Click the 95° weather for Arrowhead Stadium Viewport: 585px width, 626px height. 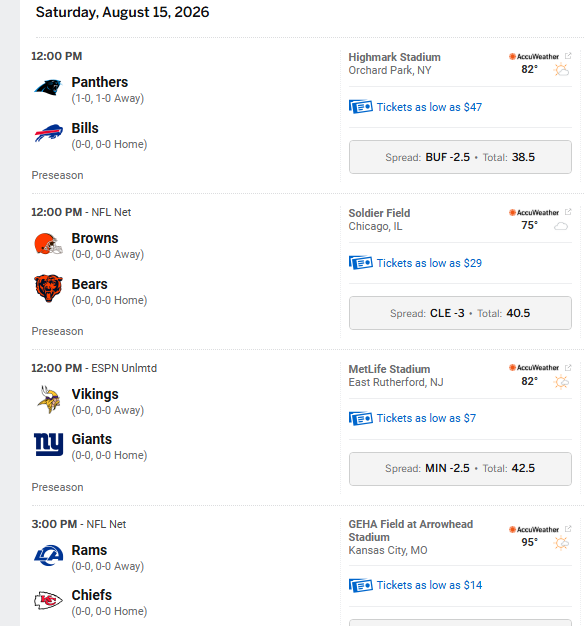pyautogui.click(x=529, y=543)
